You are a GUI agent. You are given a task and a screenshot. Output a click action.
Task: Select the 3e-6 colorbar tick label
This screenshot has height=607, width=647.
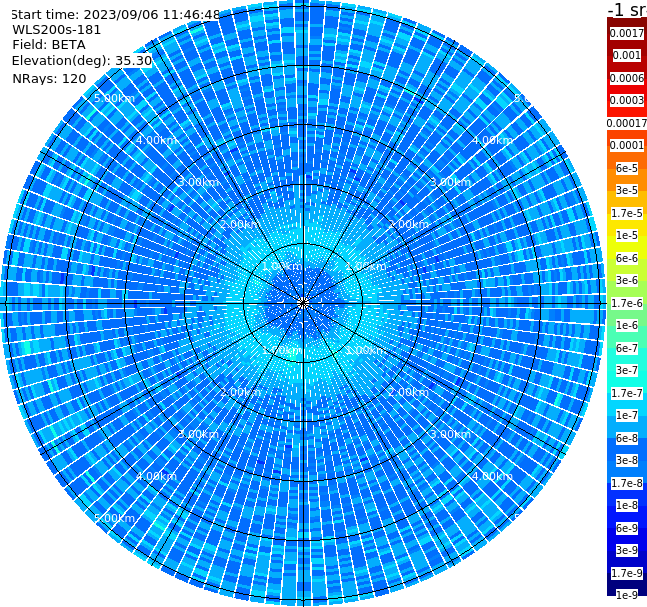(627, 280)
